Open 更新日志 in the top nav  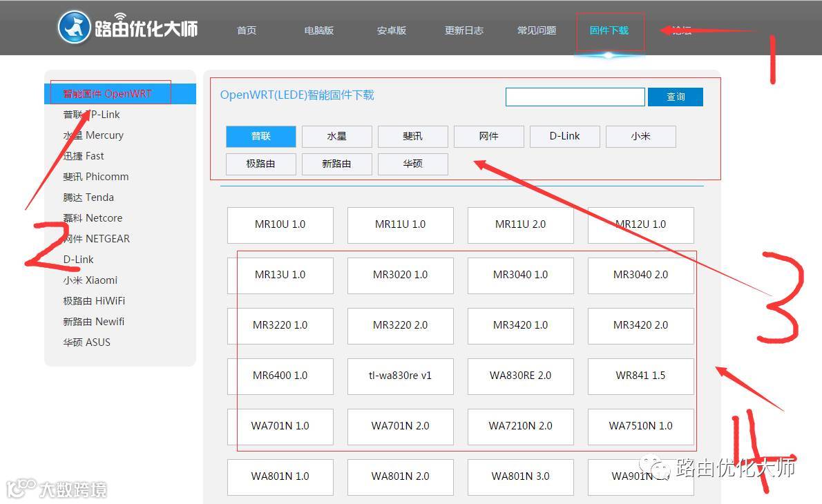(464, 30)
